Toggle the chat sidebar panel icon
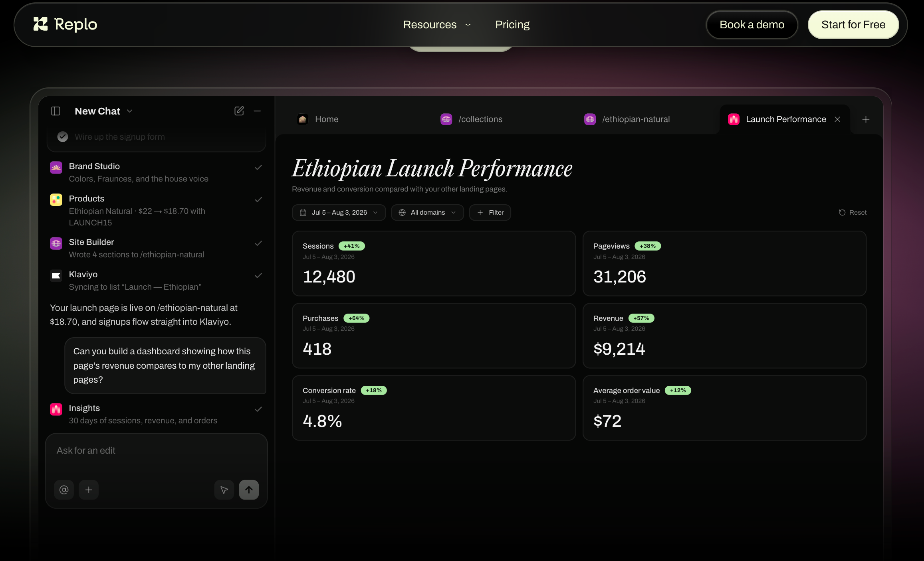Image resolution: width=924 pixels, height=561 pixels. point(56,111)
